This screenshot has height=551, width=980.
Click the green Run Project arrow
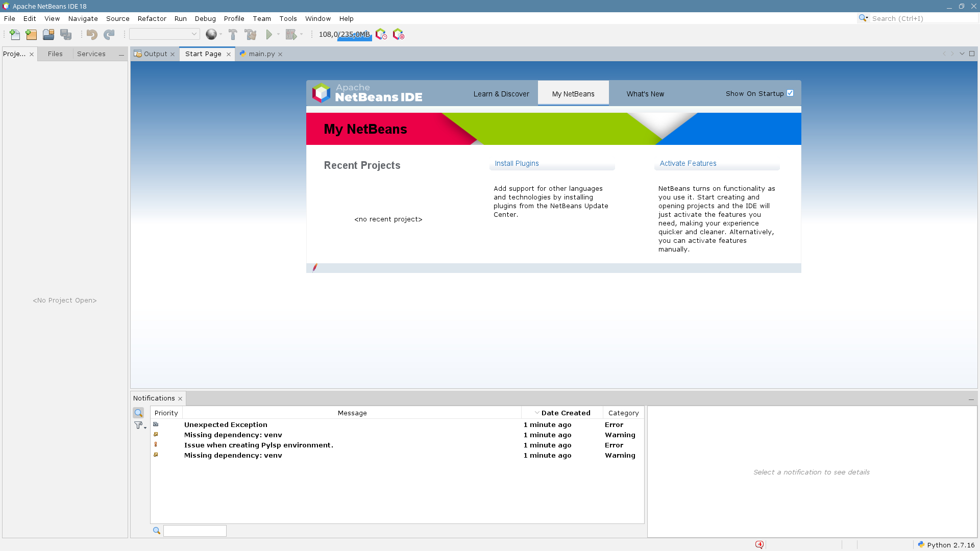[269, 35]
